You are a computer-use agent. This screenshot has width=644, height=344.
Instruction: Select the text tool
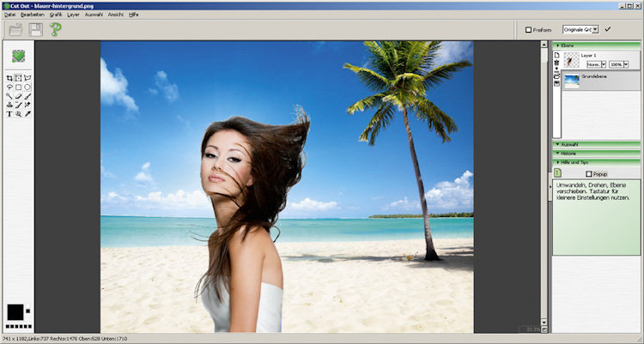click(9, 113)
